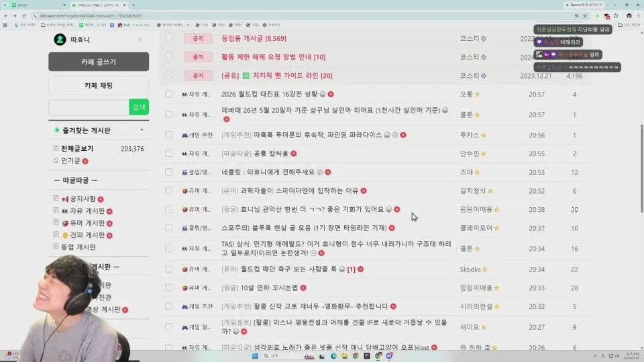Click the browser back arrow
The width and height of the screenshot is (644, 362).
tap(6, 15)
